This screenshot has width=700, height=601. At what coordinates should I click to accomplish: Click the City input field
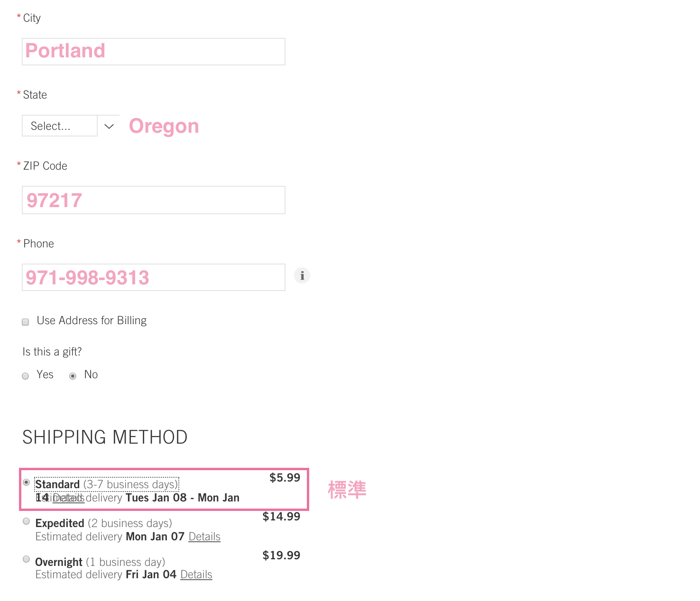click(x=154, y=52)
